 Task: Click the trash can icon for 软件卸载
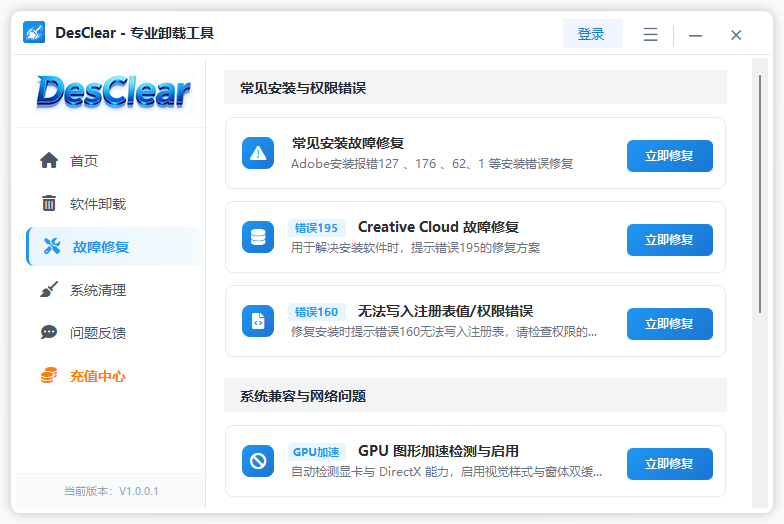coord(49,204)
